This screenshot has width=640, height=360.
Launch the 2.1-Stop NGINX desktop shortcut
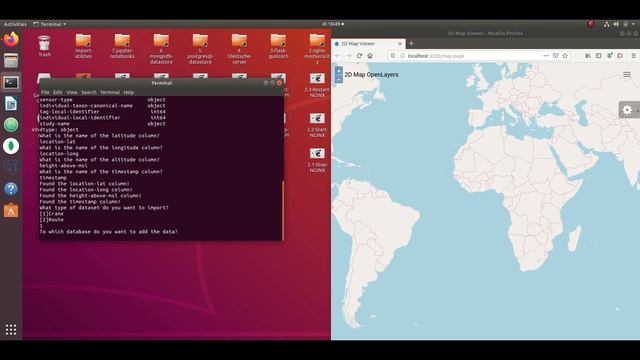tap(317, 160)
